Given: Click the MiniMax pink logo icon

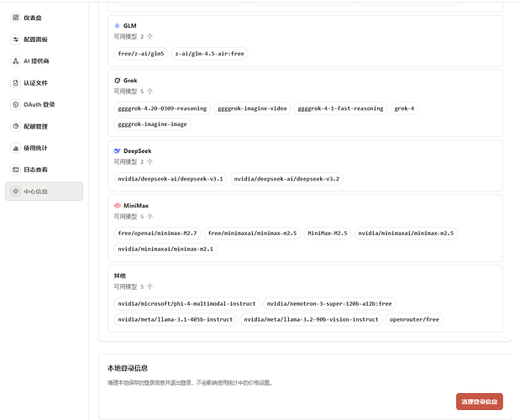Looking at the screenshot, I should [117, 206].
